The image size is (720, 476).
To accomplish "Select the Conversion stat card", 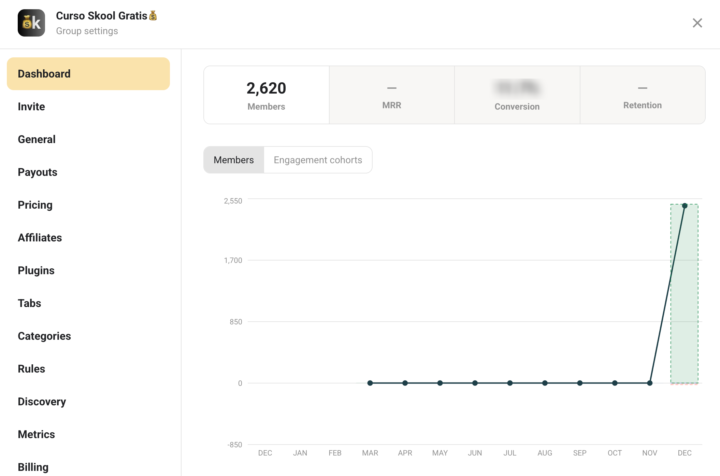I will 517,95.
